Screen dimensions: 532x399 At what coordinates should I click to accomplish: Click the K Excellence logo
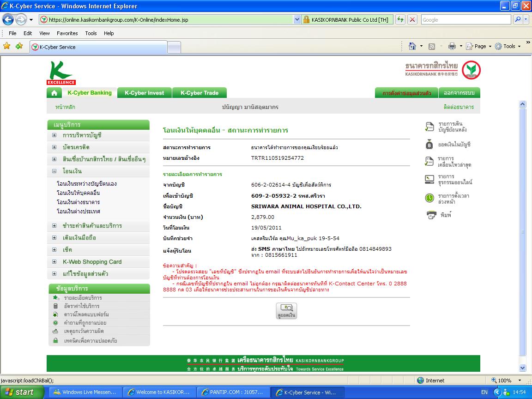click(61, 73)
